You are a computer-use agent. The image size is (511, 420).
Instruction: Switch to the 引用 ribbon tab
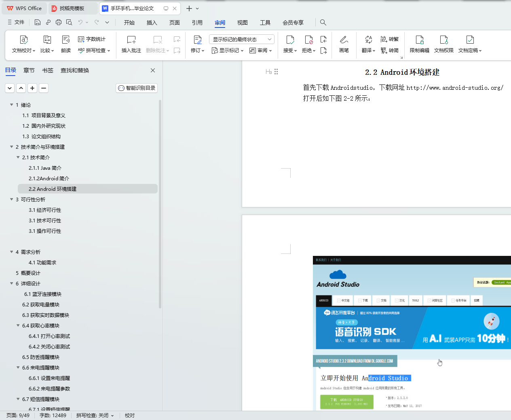(x=197, y=23)
